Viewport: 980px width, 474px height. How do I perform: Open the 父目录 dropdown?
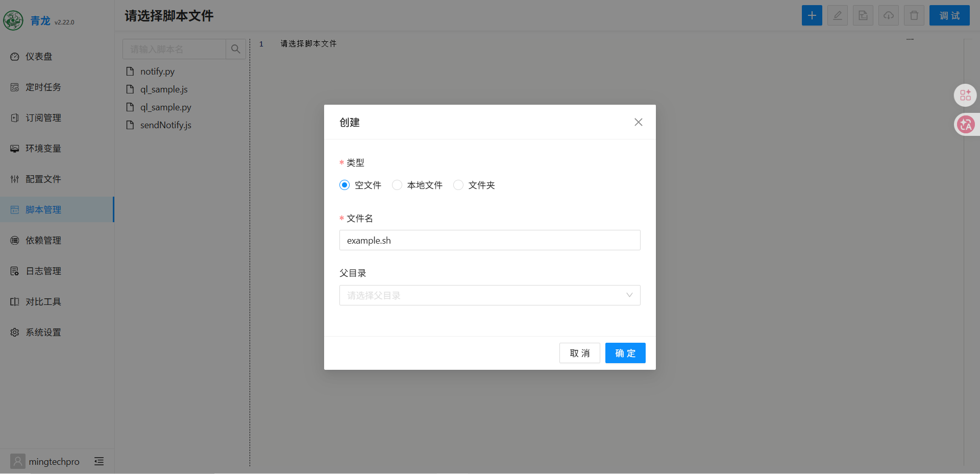489,295
